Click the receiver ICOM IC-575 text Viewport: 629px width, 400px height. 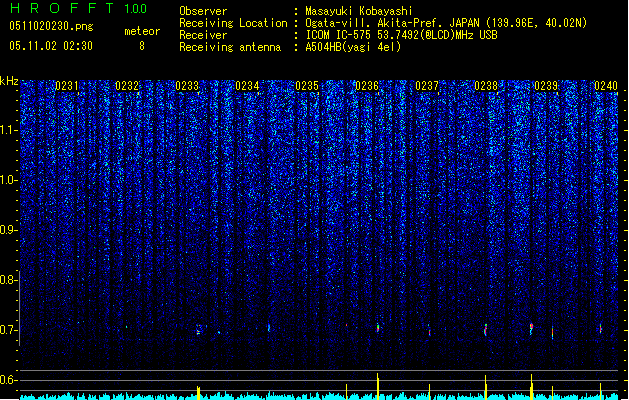pos(401,35)
